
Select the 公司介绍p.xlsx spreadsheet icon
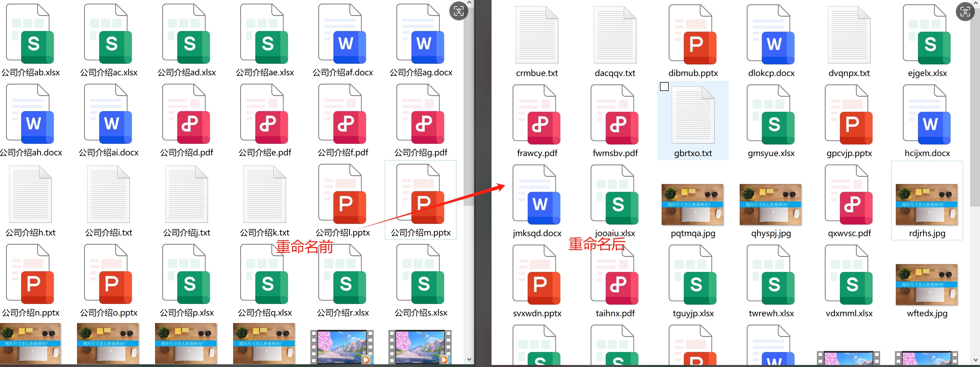click(186, 274)
